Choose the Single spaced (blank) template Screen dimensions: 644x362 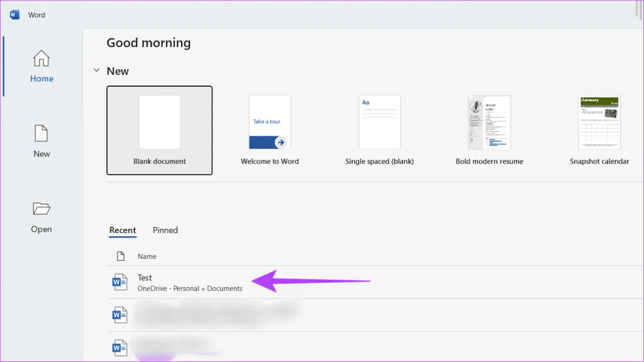[380, 130]
